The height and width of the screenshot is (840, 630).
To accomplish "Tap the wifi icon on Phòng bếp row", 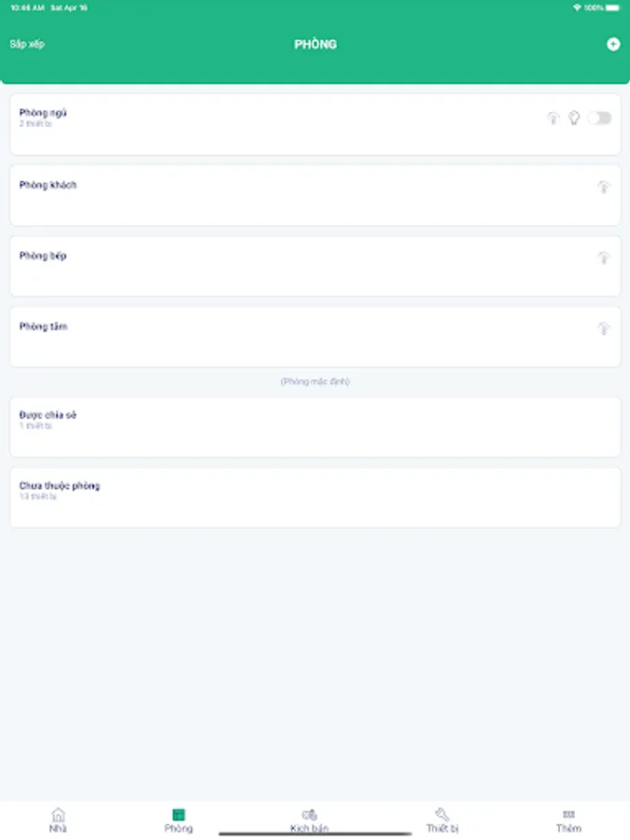I will click(602, 257).
